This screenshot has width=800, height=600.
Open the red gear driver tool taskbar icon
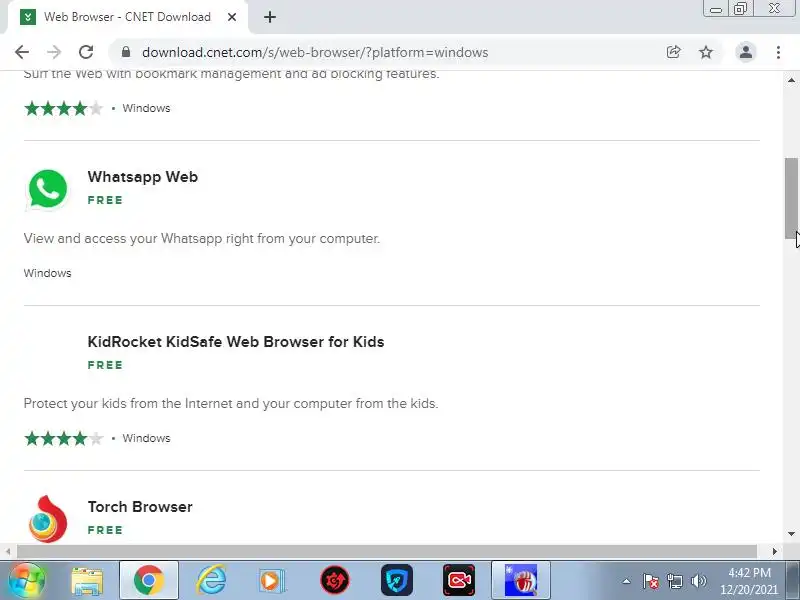(335, 581)
